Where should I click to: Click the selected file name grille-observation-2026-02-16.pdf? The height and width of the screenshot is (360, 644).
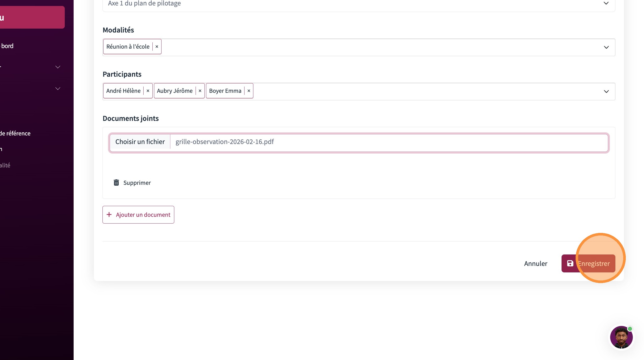click(224, 142)
